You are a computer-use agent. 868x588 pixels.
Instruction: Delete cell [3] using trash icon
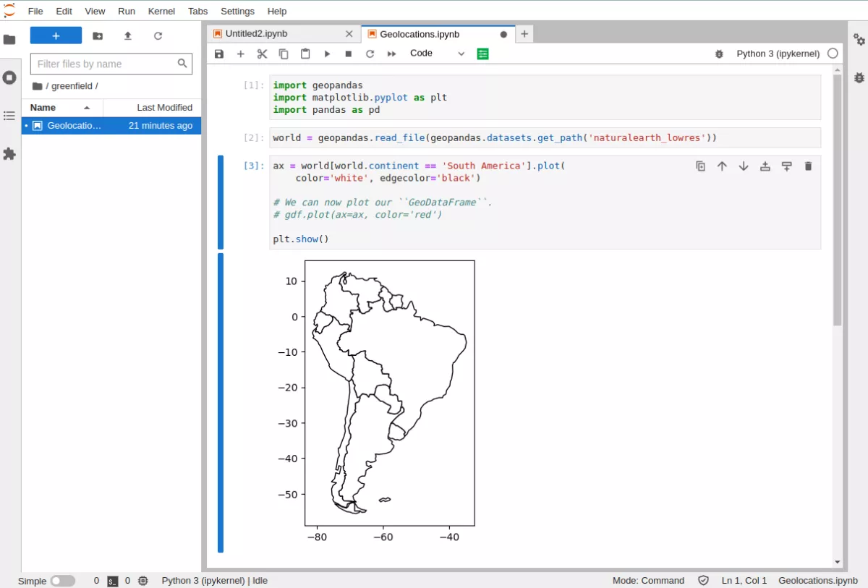click(x=808, y=166)
